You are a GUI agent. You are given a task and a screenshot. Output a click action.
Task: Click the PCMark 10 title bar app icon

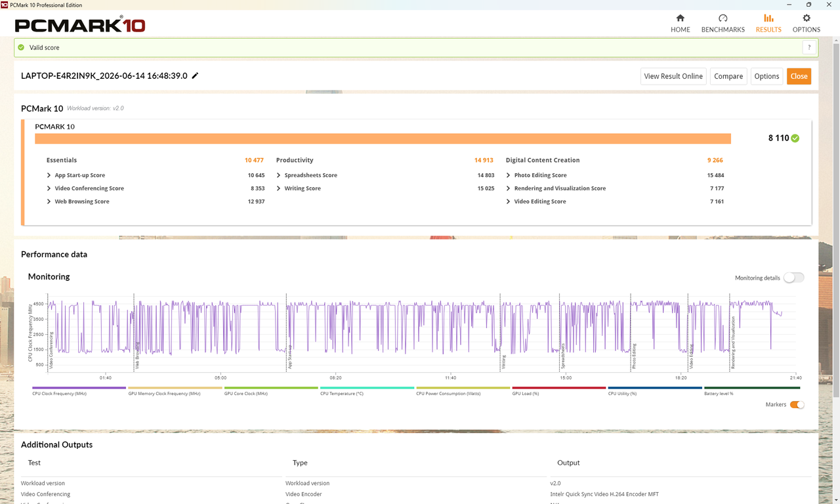pos(5,5)
